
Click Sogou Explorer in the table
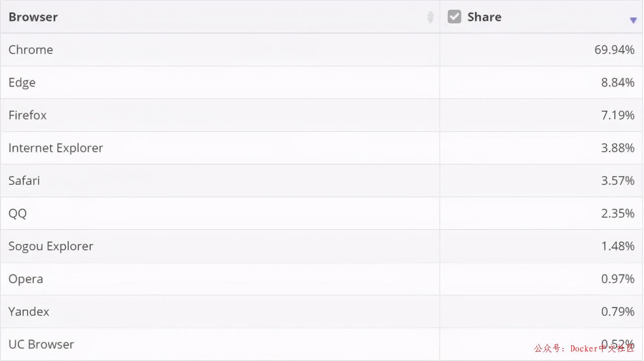tap(51, 246)
